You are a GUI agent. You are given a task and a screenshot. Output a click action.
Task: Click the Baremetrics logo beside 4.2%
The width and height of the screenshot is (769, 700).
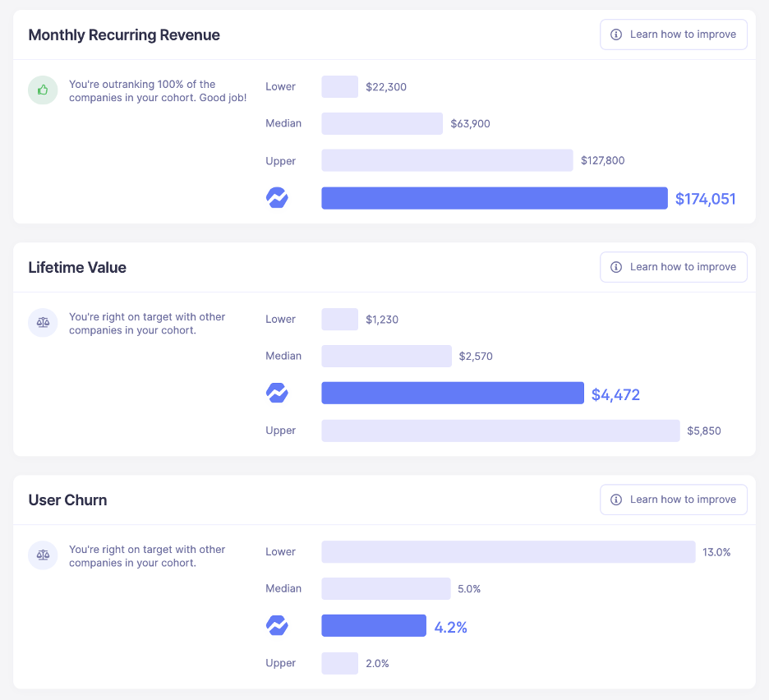277,625
